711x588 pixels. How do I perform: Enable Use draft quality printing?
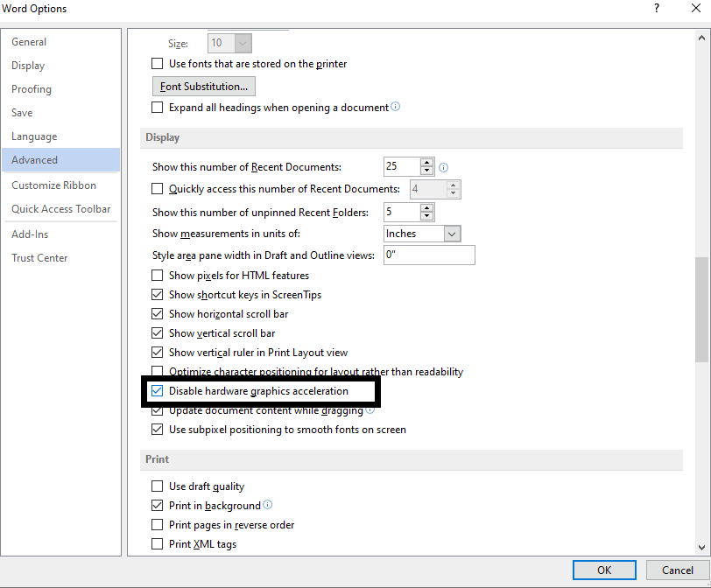[x=157, y=486]
